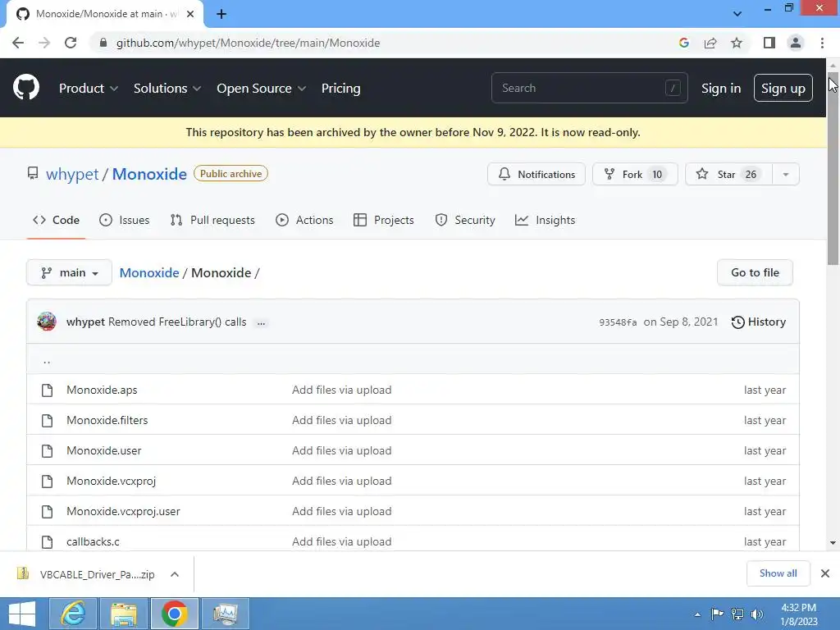Switch to the Projects tab
The height and width of the screenshot is (630, 840).
(384, 220)
